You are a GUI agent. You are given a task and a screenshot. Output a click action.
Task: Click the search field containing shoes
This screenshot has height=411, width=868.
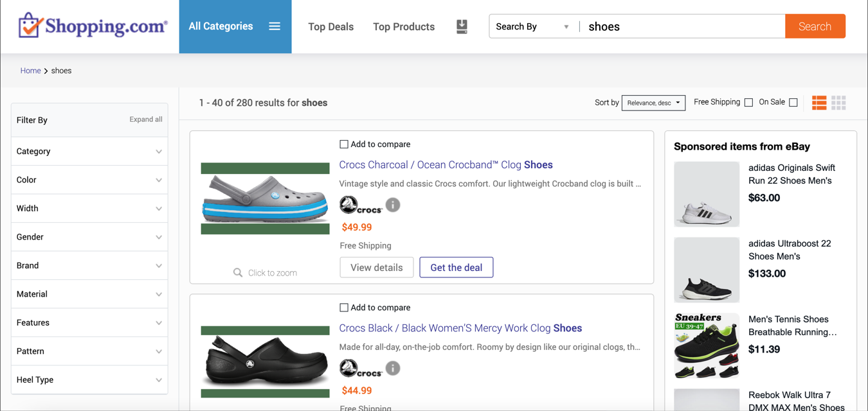point(682,26)
